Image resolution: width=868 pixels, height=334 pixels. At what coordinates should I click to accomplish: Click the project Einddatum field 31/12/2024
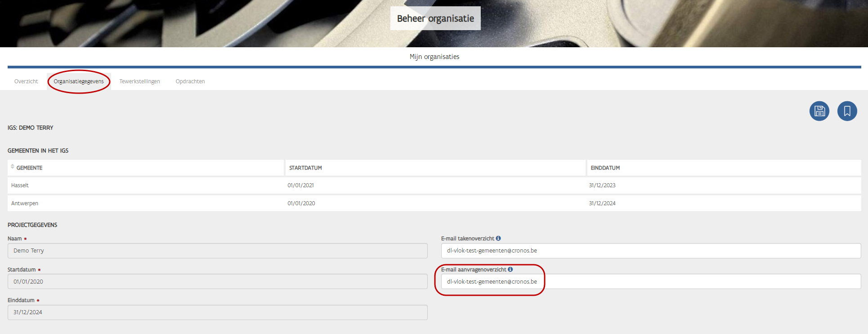point(217,312)
